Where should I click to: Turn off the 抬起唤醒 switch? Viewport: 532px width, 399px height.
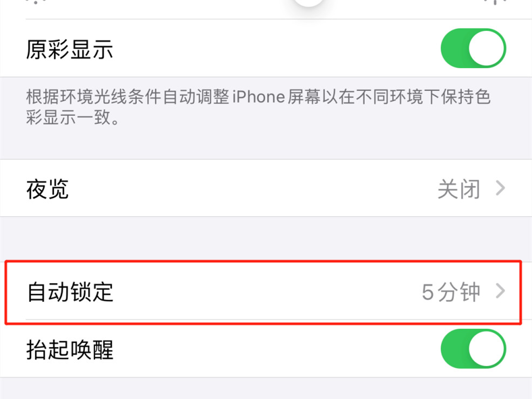[x=473, y=349]
